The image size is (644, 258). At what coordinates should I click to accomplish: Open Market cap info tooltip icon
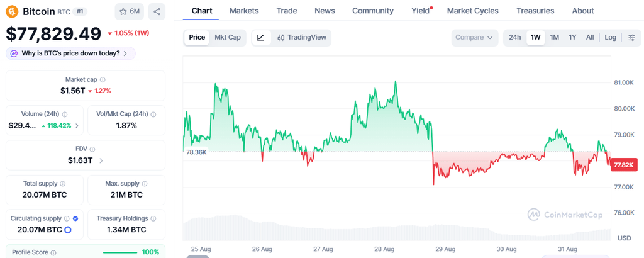103,80
